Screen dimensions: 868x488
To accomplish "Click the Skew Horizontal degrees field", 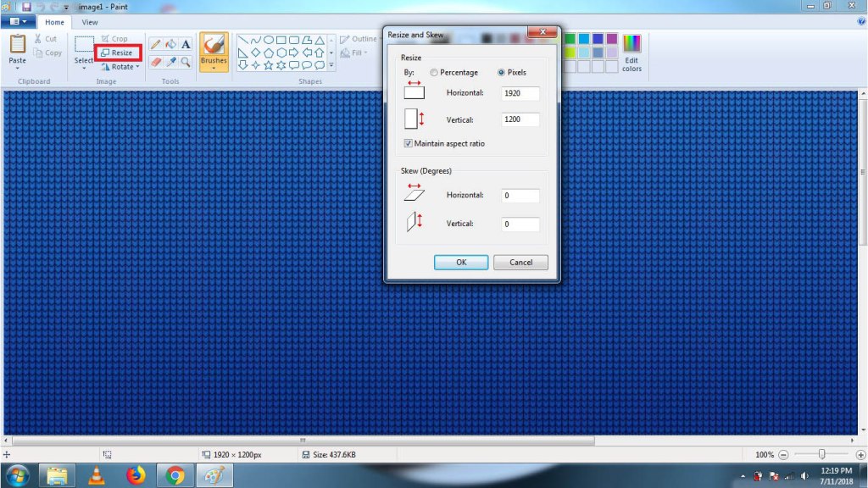I will [x=520, y=196].
